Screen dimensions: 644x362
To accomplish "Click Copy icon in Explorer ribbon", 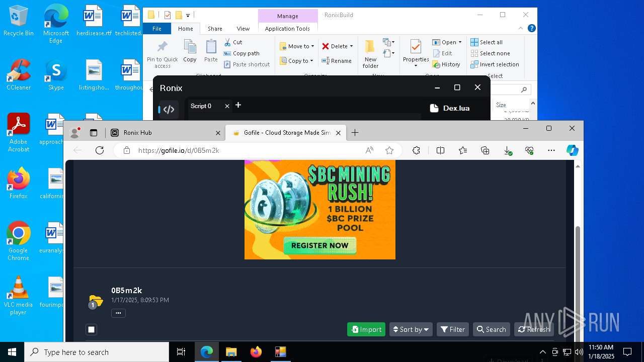I will click(x=190, y=51).
